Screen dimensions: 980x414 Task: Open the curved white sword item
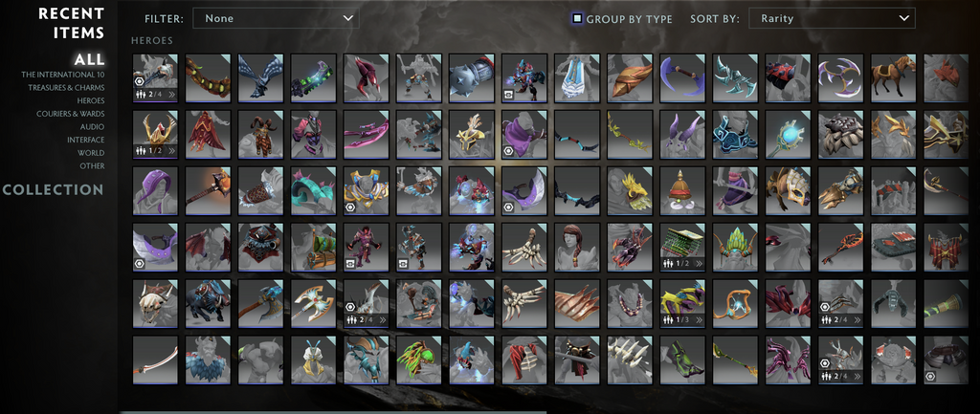(155, 360)
